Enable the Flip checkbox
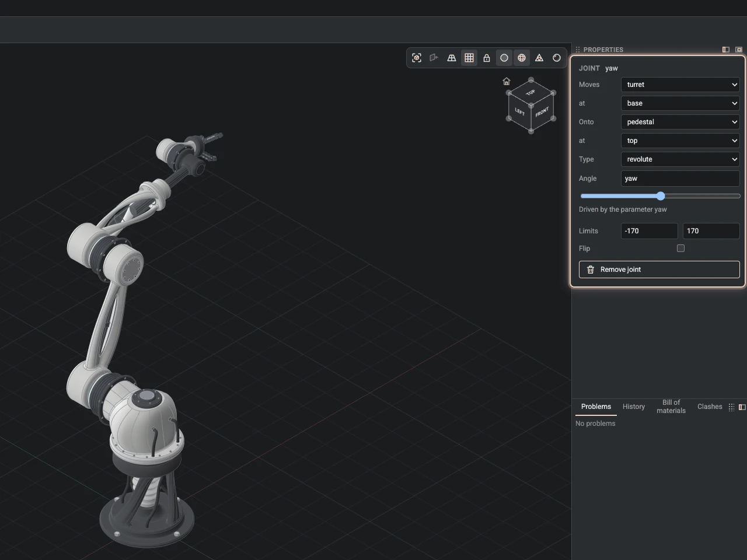 pyautogui.click(x=680, y=249)
